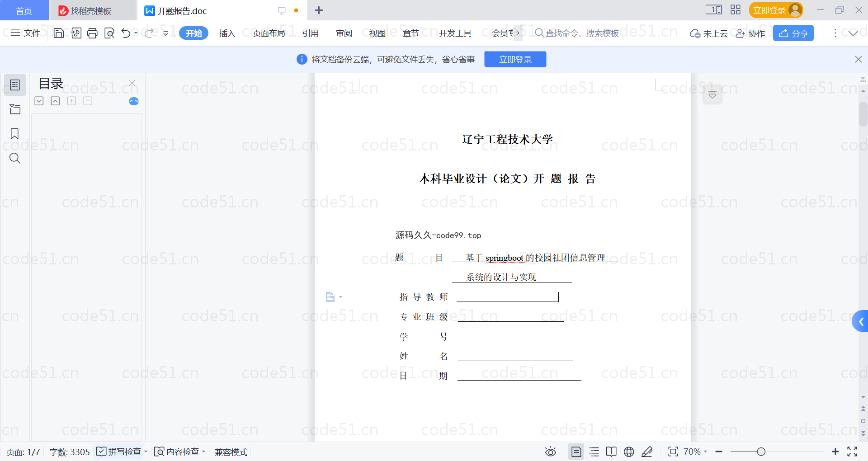Click the 分享 share button
Image resolution: width=868 pixels, height=461 pixels.
pos(793,33)
